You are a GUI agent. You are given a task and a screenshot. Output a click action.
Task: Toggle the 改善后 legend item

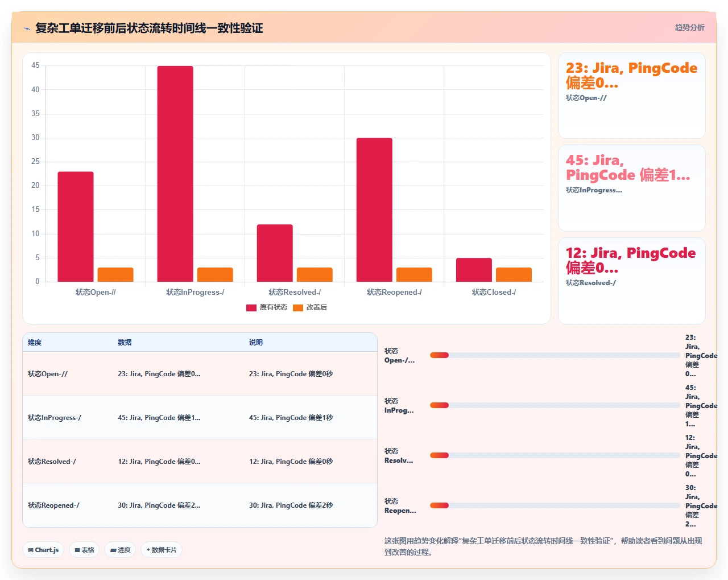tap(310, 307)
